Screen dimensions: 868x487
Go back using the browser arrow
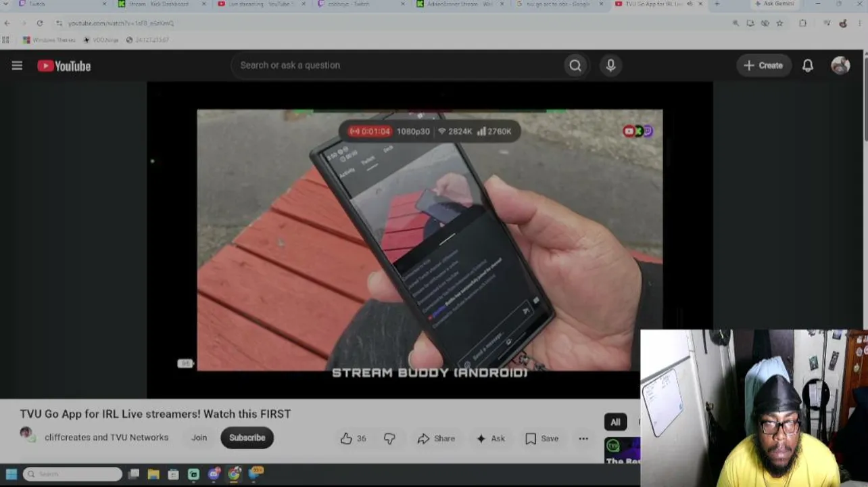pos(7,23)
